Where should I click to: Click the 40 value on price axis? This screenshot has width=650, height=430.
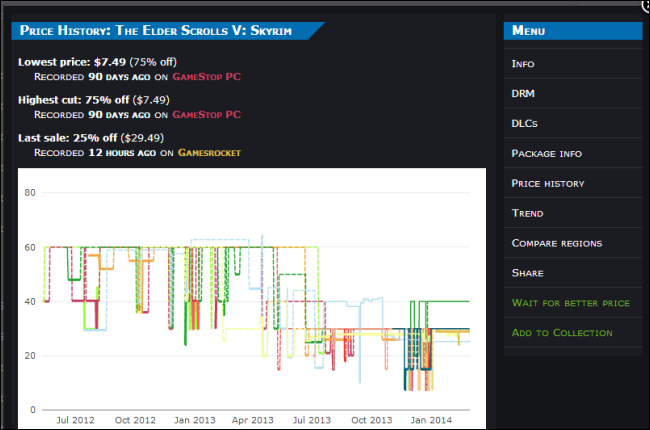click(30, 301)
